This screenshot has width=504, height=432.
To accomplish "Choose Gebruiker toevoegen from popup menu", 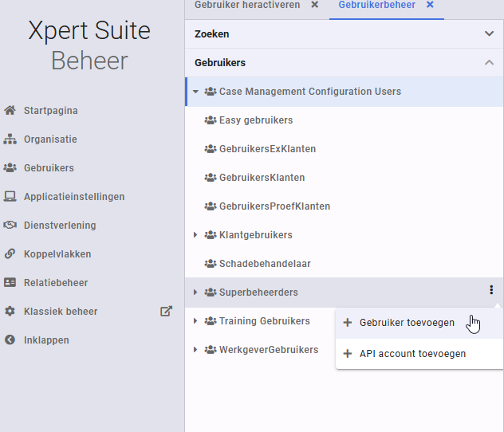I will click(419, 323).
